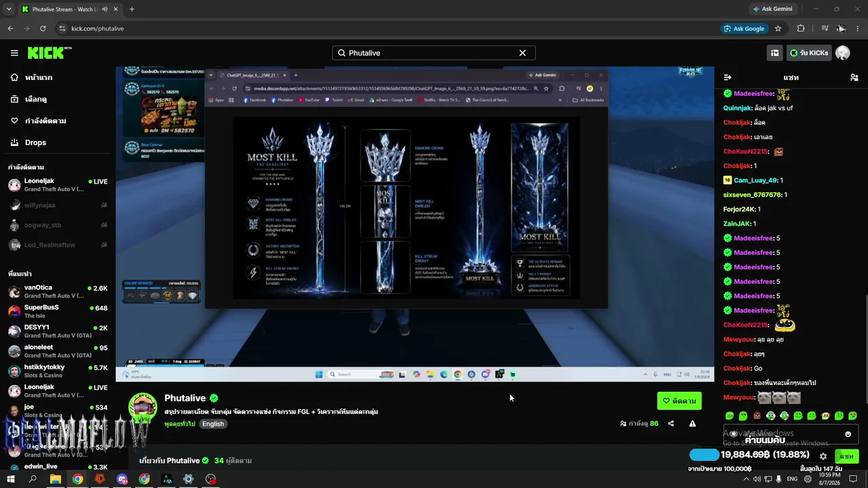868x488 pixels.
Task: Open DESYY1 recommended channel
Action: coord(58,331)
